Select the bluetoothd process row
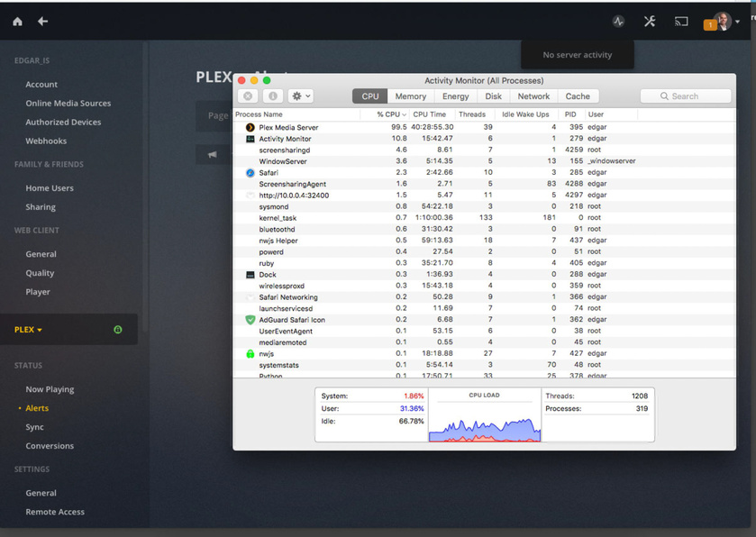756x537 pixels. 484,229
